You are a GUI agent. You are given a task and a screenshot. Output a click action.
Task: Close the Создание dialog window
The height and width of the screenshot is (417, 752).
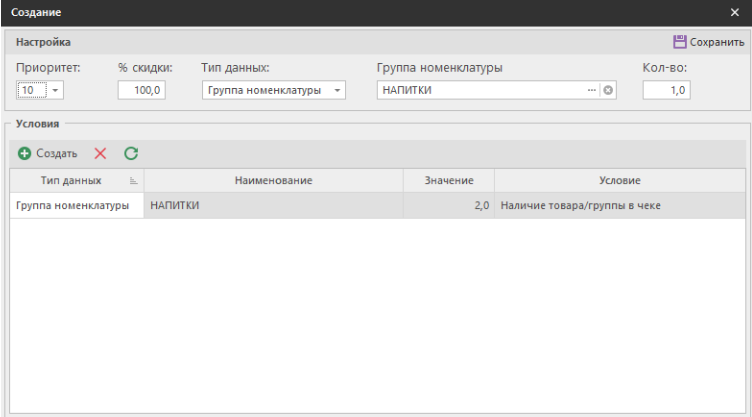[735, 12]
